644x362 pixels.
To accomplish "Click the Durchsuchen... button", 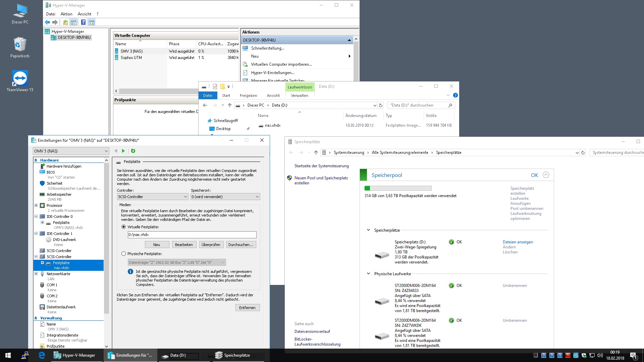I will point(241,245).
